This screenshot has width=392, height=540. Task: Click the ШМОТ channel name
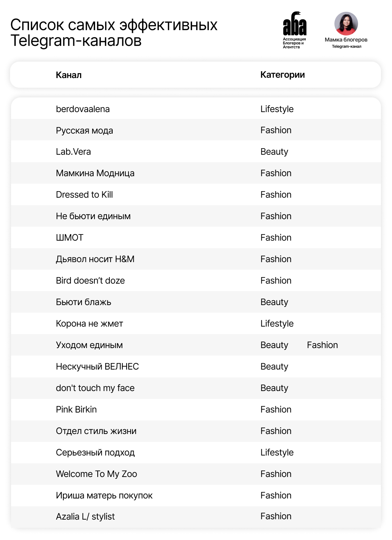tap(69, 238)
